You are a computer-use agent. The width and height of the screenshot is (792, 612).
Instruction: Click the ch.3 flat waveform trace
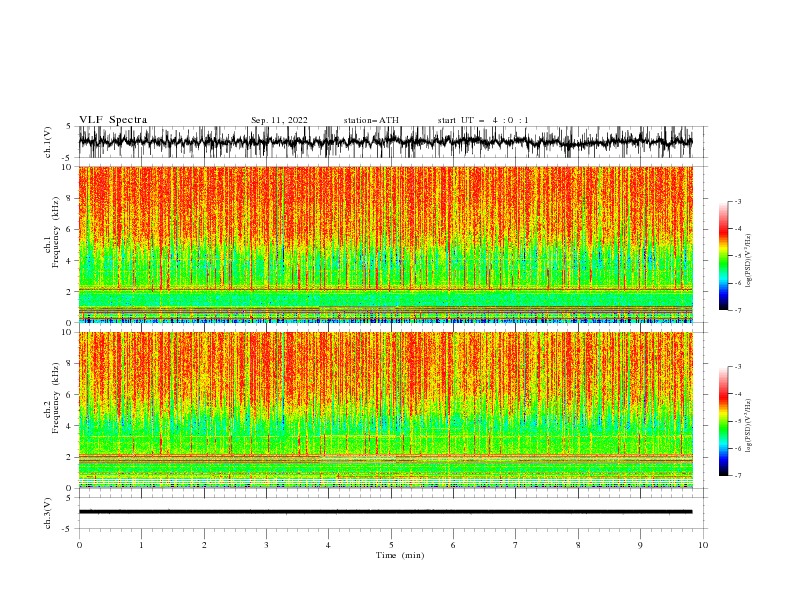[x=385, y=512]
